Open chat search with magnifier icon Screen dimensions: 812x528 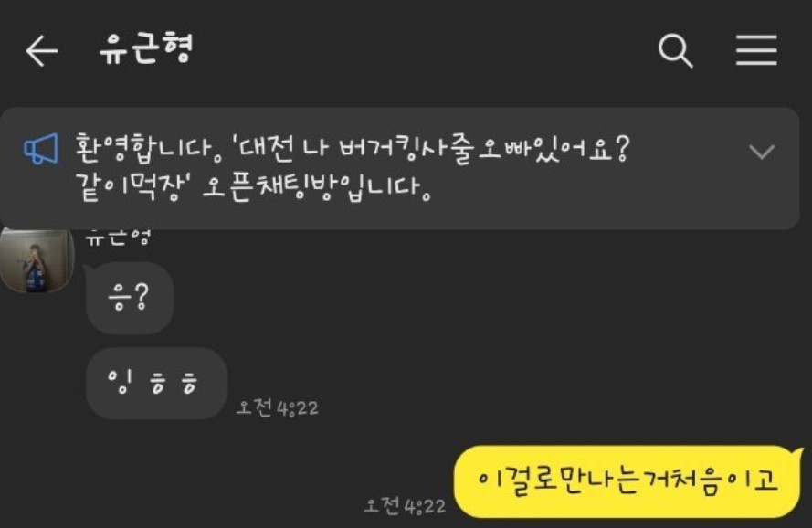[x=675, y=51]
